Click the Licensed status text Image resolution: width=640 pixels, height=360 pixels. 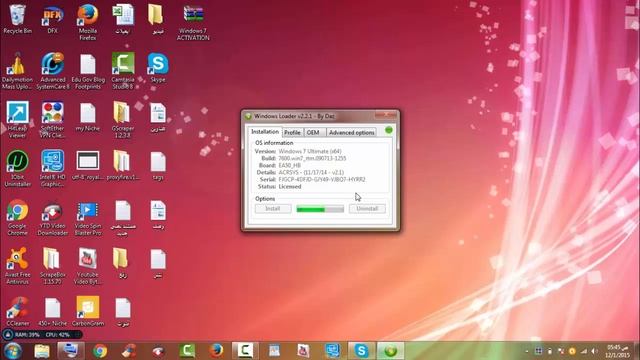pos(290,187)
